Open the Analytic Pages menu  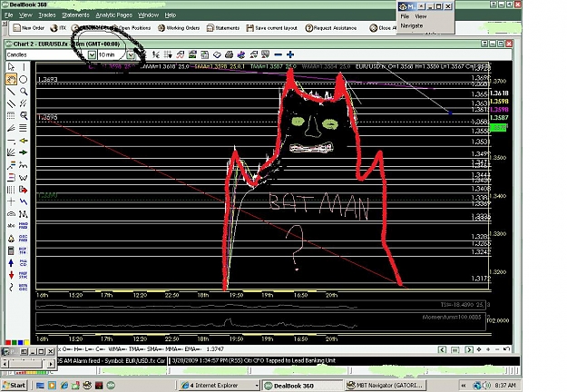click(x=114, y=15)
